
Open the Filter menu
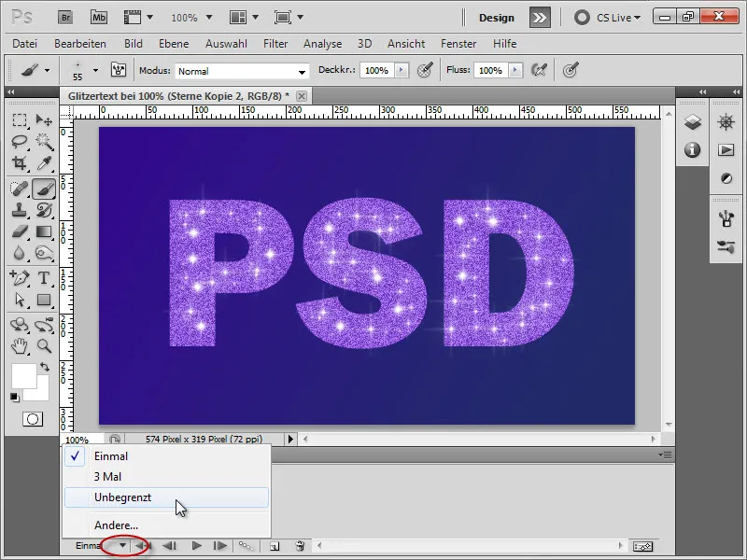tap(275, 44)
